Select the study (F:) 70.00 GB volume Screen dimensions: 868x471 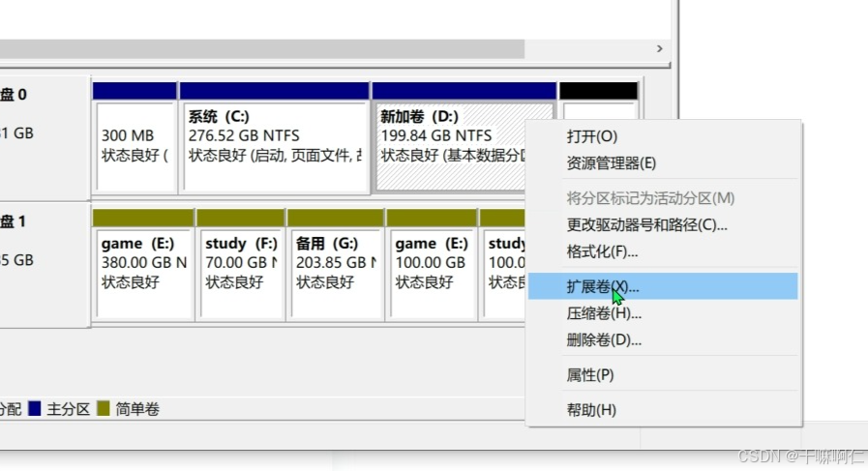tap(241, 265)
